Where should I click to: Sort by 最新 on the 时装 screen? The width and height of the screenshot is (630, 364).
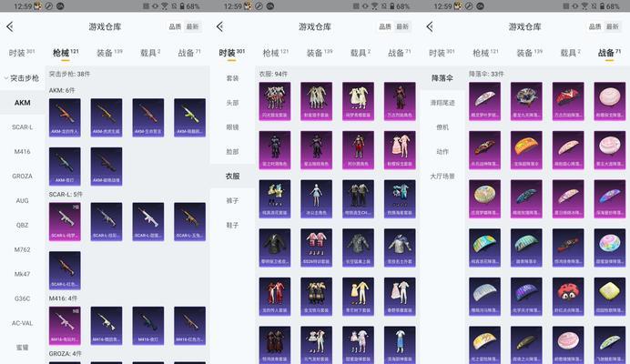(402, 27)
